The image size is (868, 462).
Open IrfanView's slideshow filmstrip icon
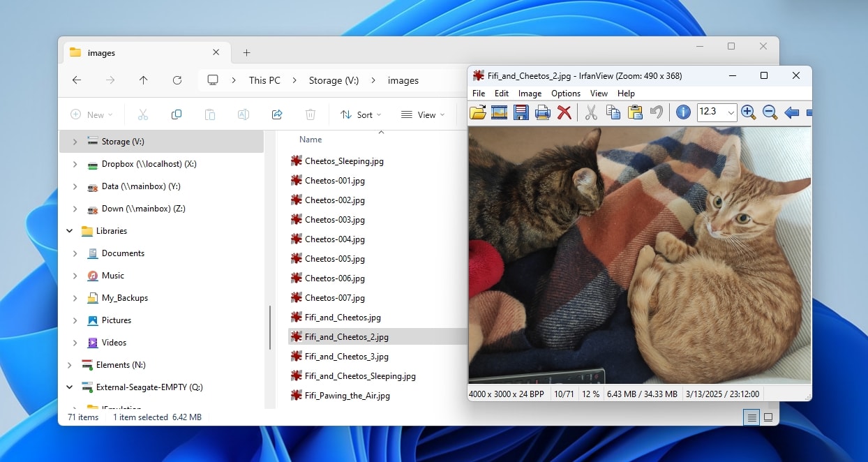(499, 112)
